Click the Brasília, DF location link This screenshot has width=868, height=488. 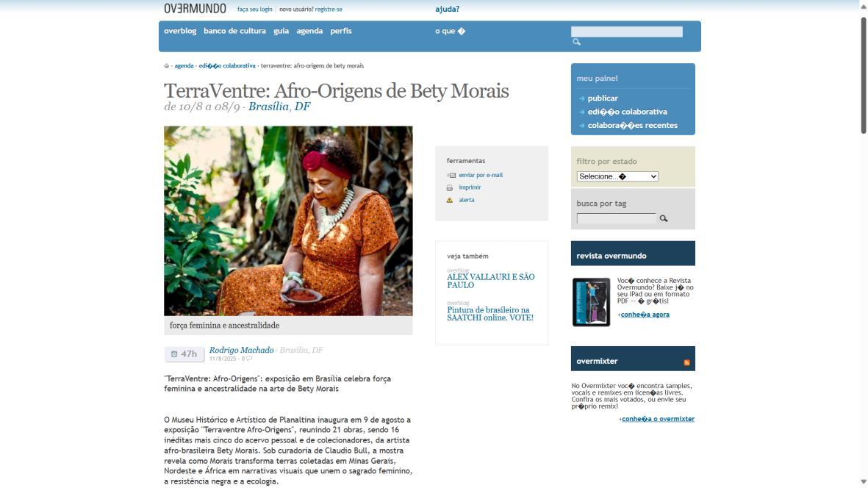279,107
